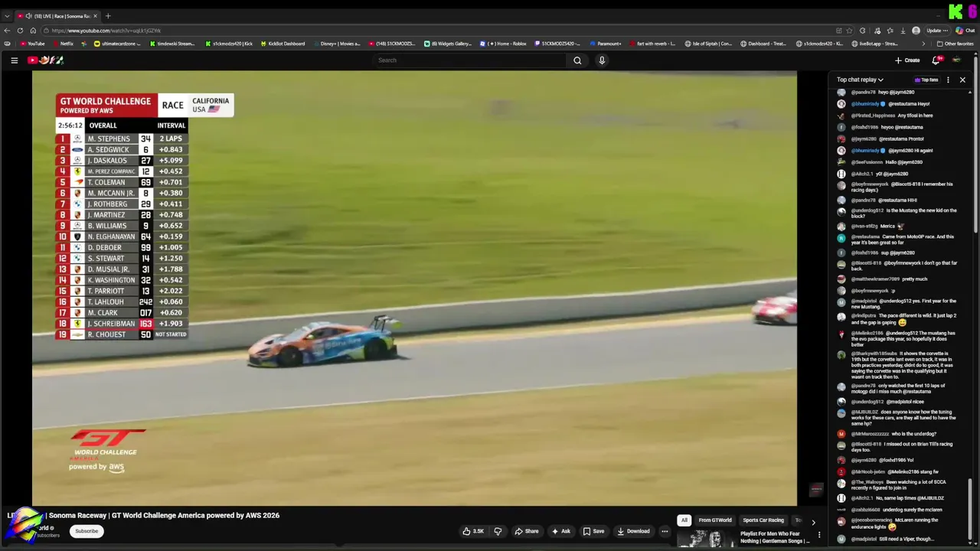Screen dimensions: 980x551
Task: Click the browser Update button
Action: (x=937, y=31)
